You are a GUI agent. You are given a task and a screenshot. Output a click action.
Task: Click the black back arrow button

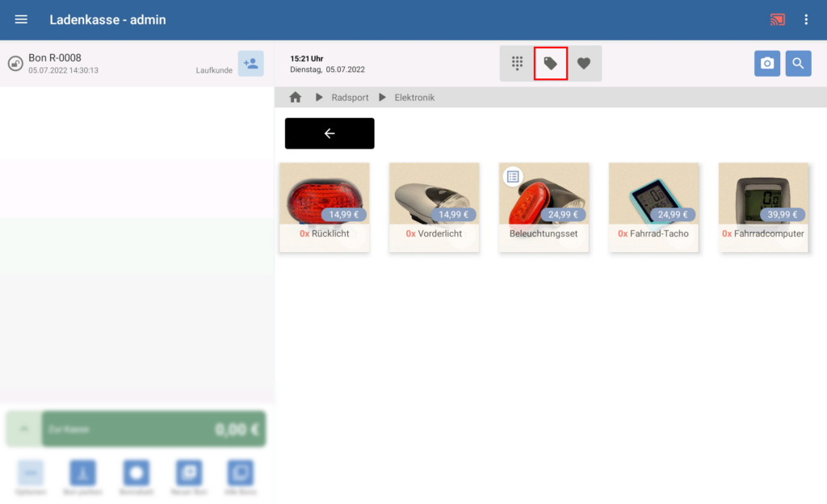[330, 133]
